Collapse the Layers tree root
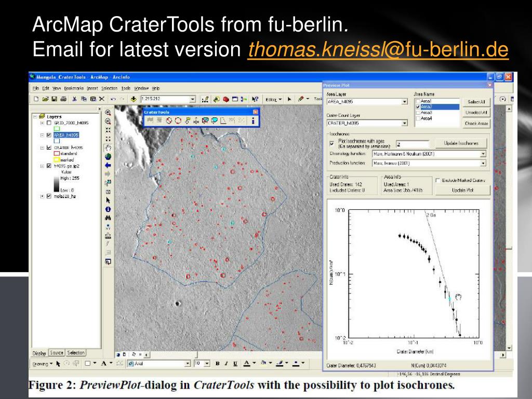532x399 pixels. pyautogui.click(x=35, y=116)
